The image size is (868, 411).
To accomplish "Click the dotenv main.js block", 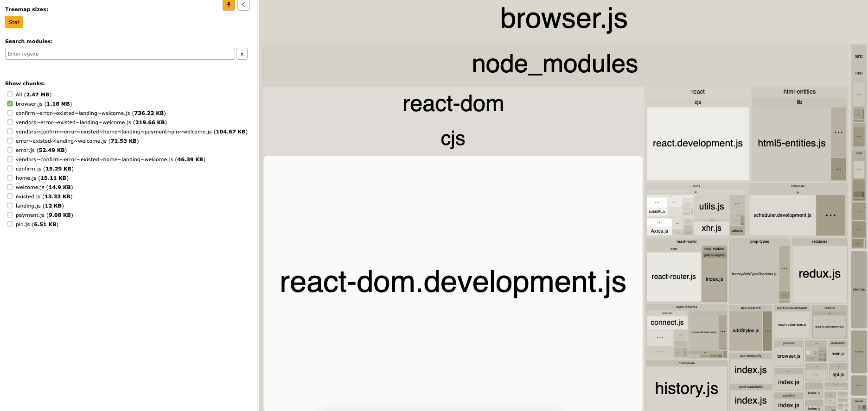I will [x=837, y=354].
